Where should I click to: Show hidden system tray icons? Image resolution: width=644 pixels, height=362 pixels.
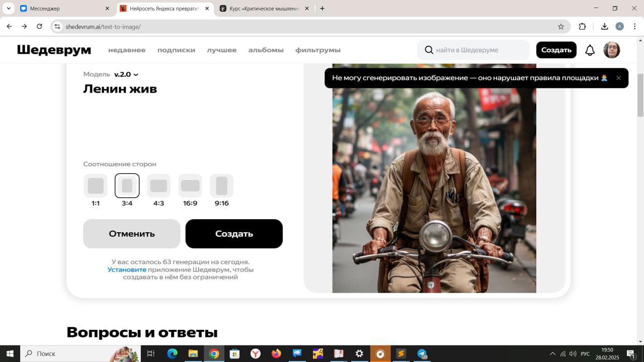(x=552, y=353)
